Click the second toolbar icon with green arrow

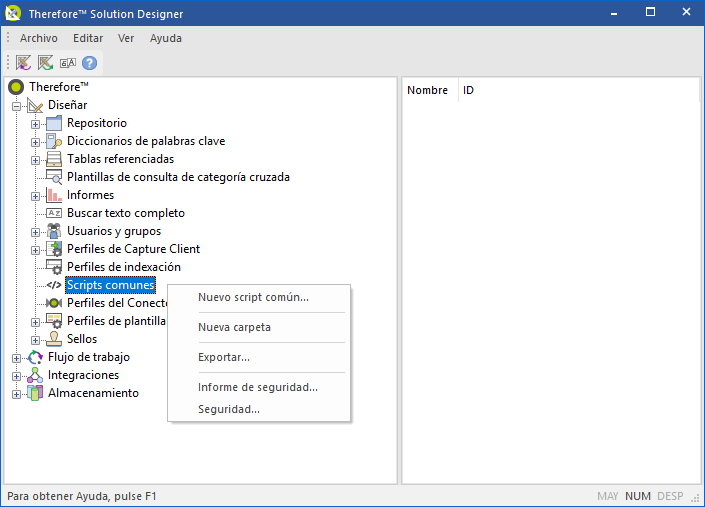click(45, 62)
